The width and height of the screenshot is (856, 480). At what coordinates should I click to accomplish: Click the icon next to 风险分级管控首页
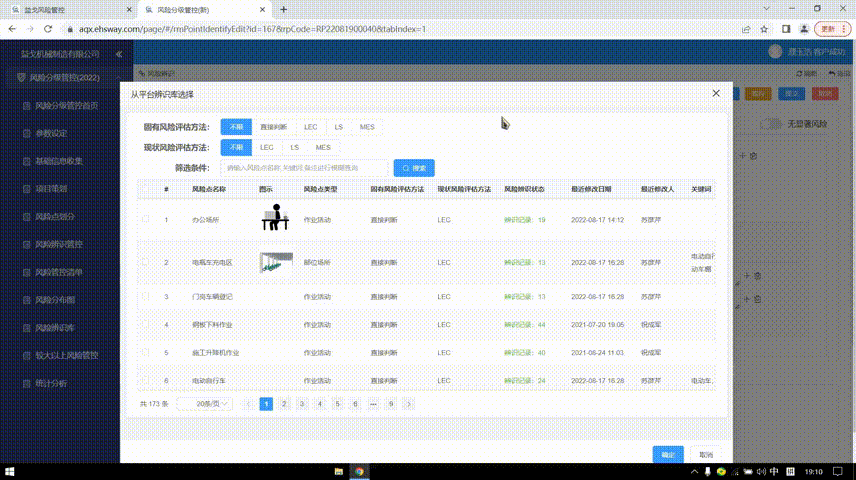pos(27,105)
